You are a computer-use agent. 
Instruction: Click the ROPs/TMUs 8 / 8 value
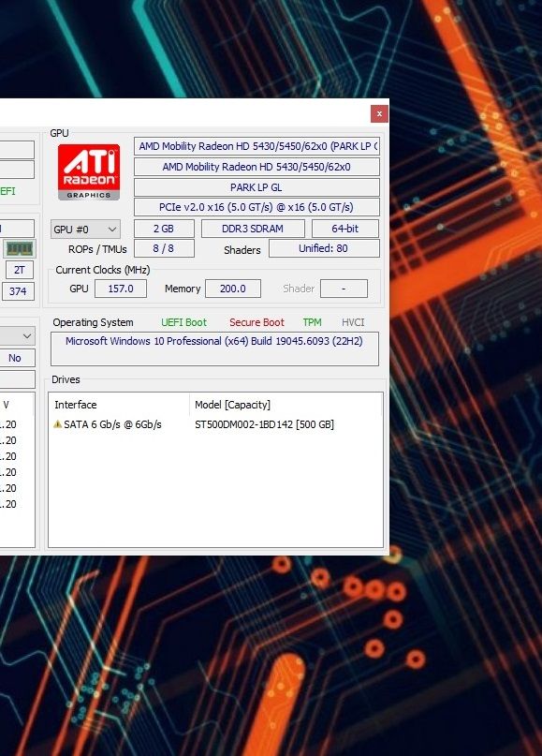click(164, 248)
